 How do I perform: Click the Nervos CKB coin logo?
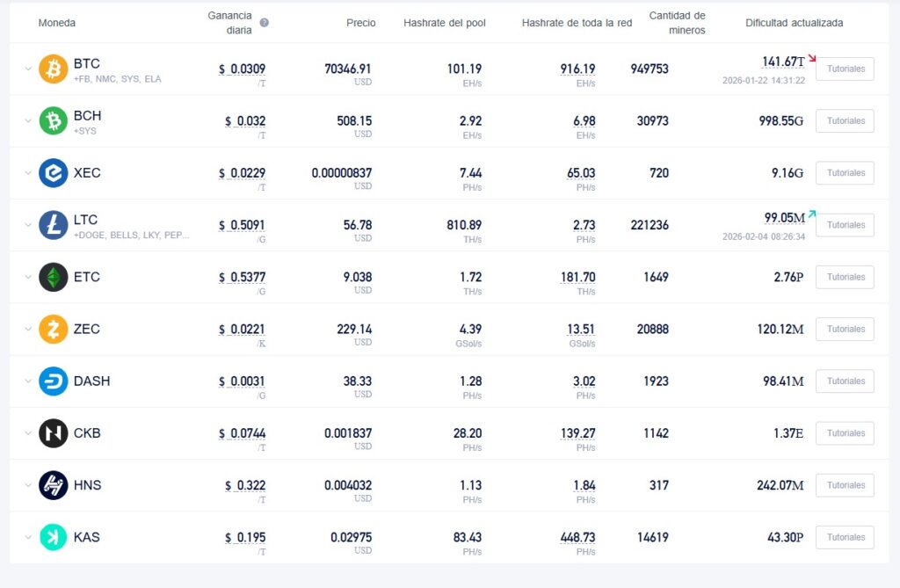tap(53, 432)
